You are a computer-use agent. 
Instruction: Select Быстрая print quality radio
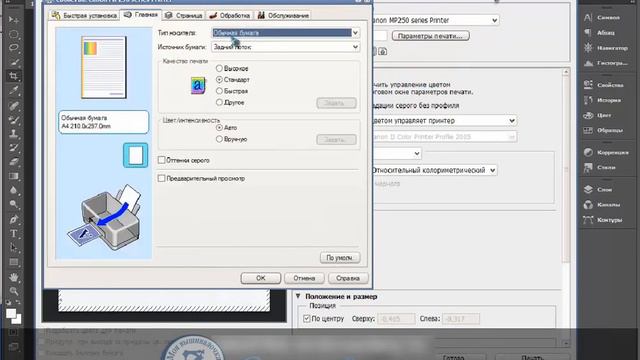pos(219,91)
